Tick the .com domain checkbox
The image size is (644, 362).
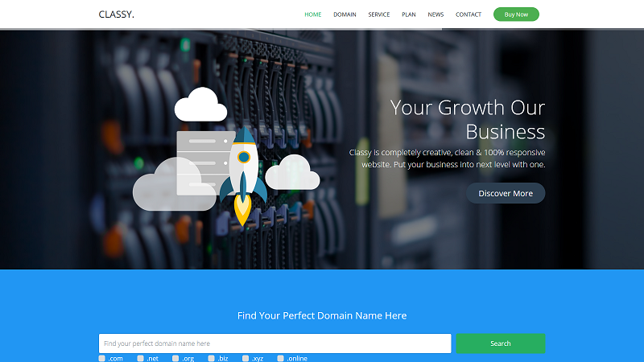[102, 358]
